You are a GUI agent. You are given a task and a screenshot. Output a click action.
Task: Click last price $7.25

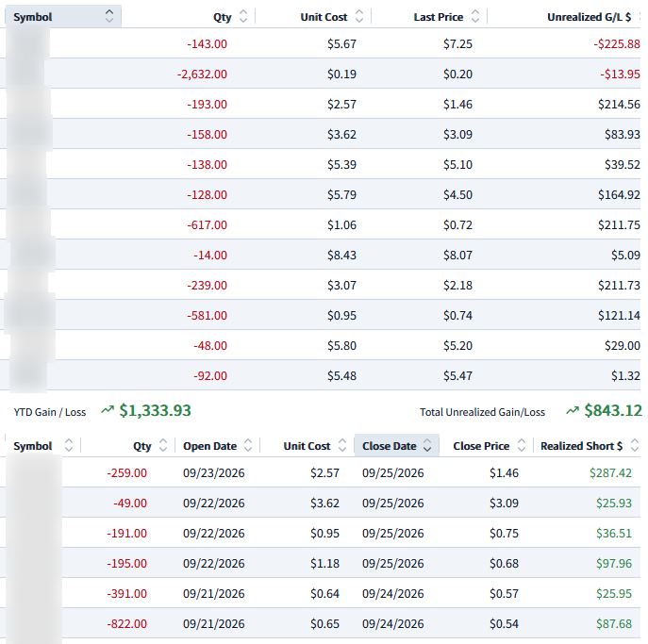(x=457, y=43)
